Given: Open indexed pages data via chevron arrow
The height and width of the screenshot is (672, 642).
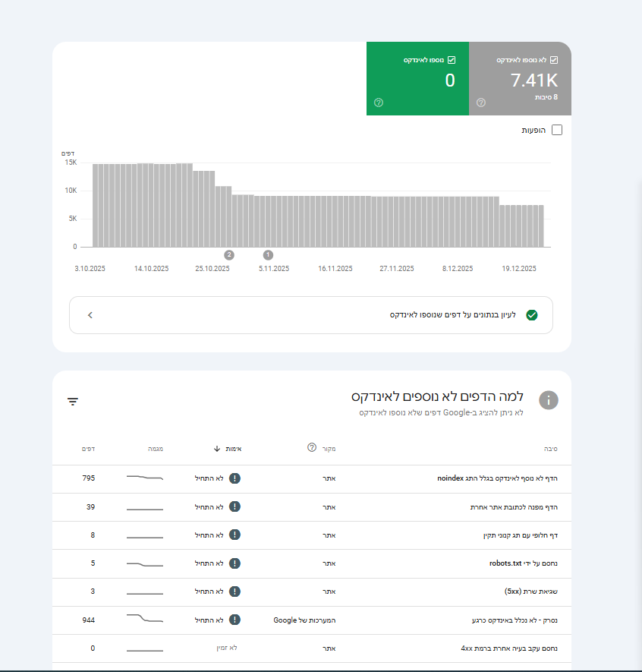Looking at the screenshot, I should tap(90, 315).
